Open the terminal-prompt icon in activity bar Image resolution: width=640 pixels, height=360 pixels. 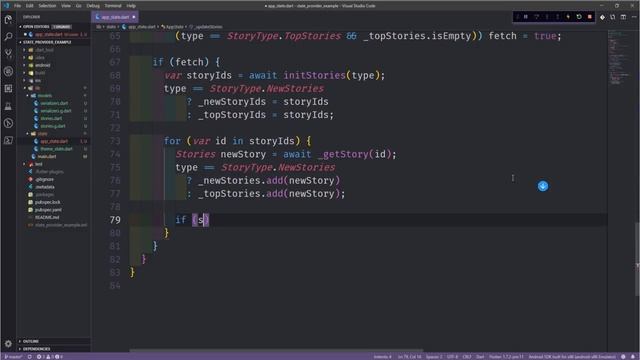pos(8,140)
